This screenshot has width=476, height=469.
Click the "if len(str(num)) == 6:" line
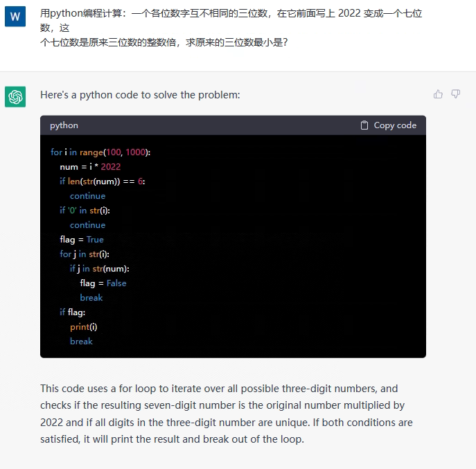[103, 181]
